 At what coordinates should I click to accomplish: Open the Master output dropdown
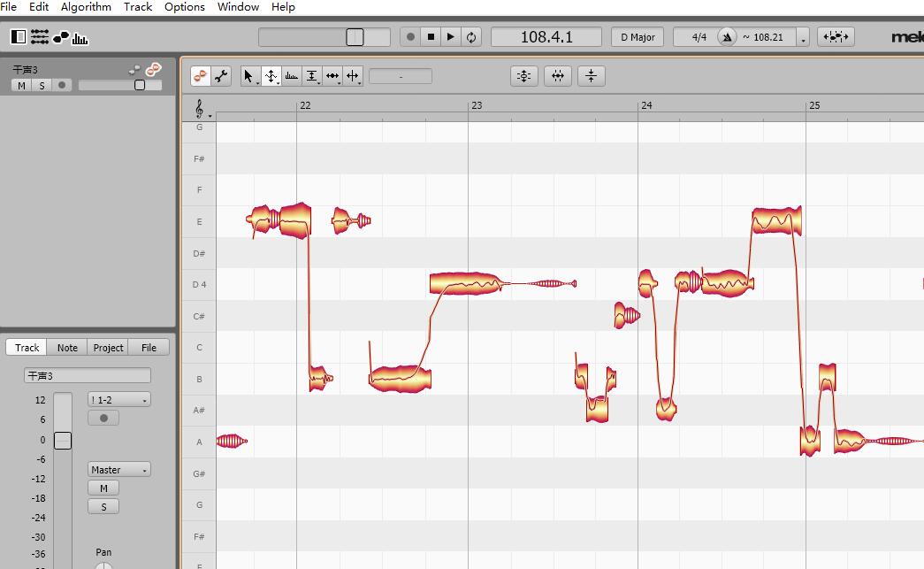tap(119, 470)
